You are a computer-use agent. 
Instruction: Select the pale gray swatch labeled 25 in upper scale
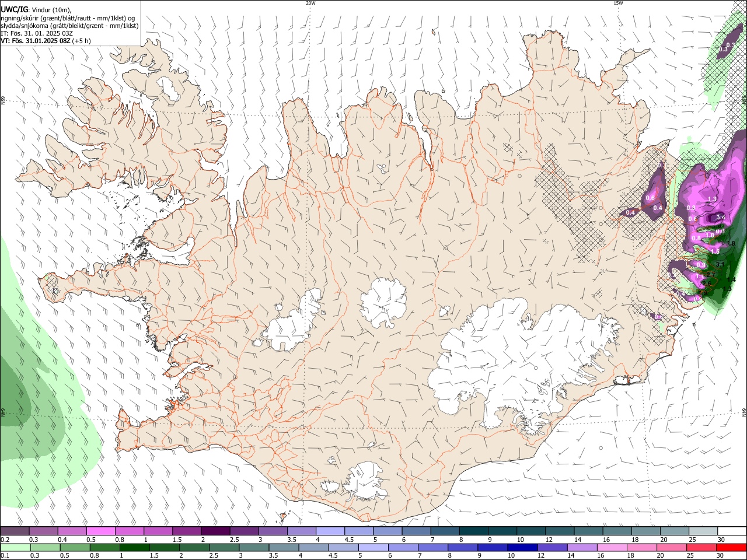click(703, 531)
